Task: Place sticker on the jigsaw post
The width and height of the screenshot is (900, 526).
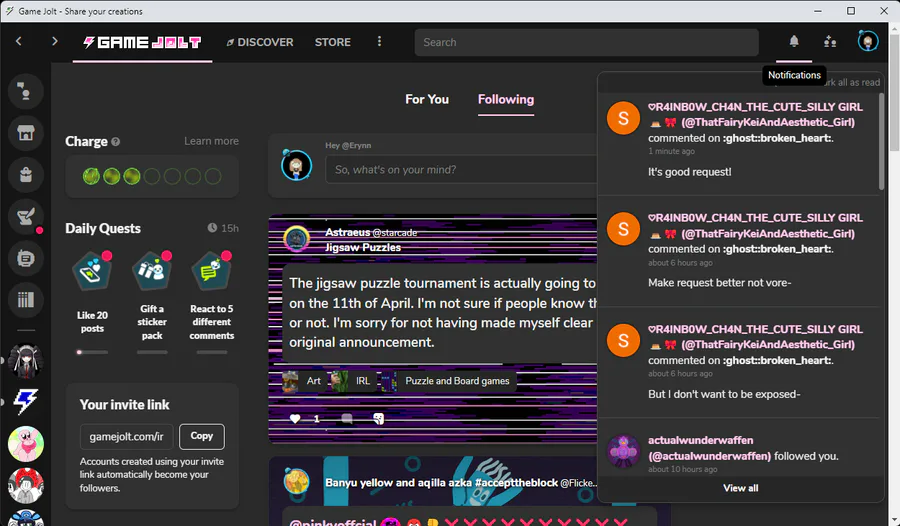Action: click(x=378, y=419)
